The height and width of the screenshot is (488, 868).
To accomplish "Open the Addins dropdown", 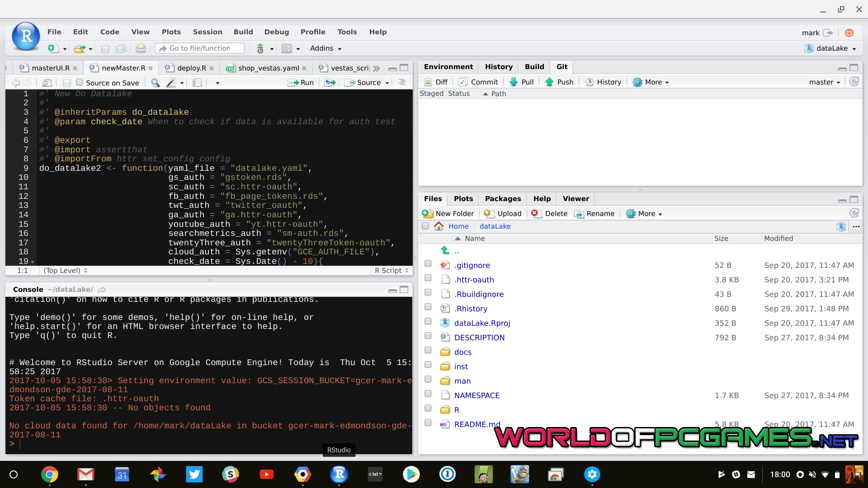I will pyautogui.click(x=325, y=48).
